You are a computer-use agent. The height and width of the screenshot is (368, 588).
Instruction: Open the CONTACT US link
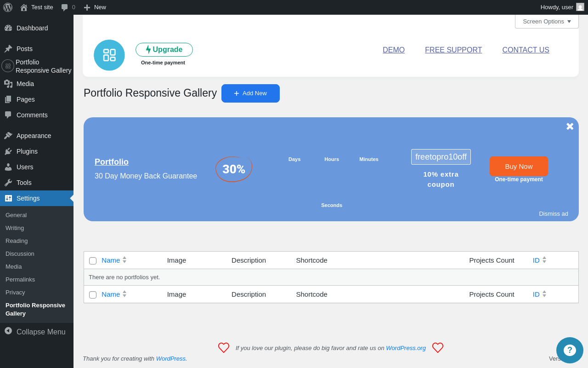(x=526, y=50)
